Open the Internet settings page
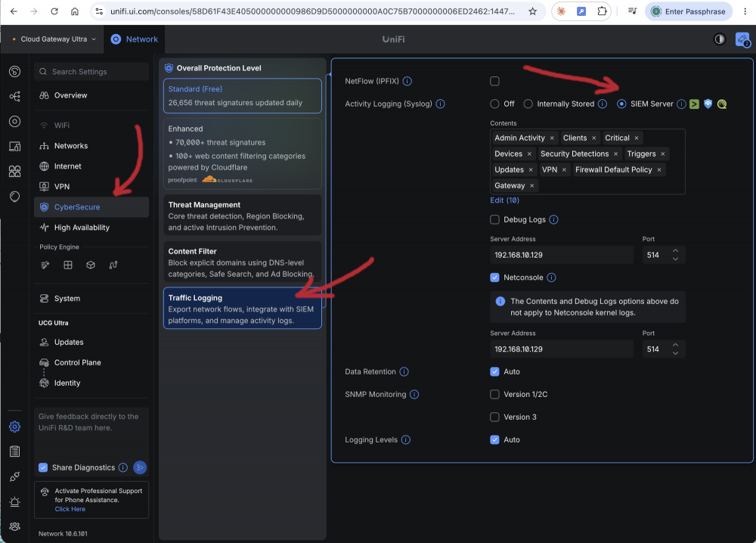Viewport: 756px width, 543px height. tap(91, 166)
